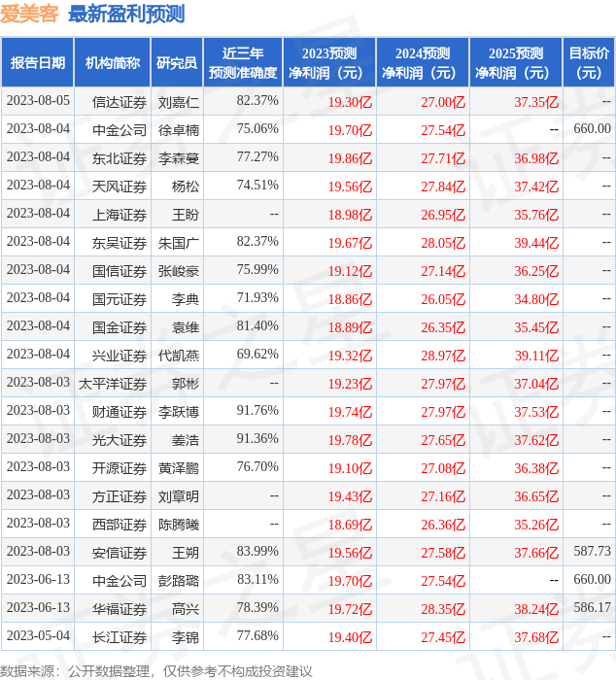Click target price 587.73
Viewport: 616px width, 680px height.
[592, 551]
